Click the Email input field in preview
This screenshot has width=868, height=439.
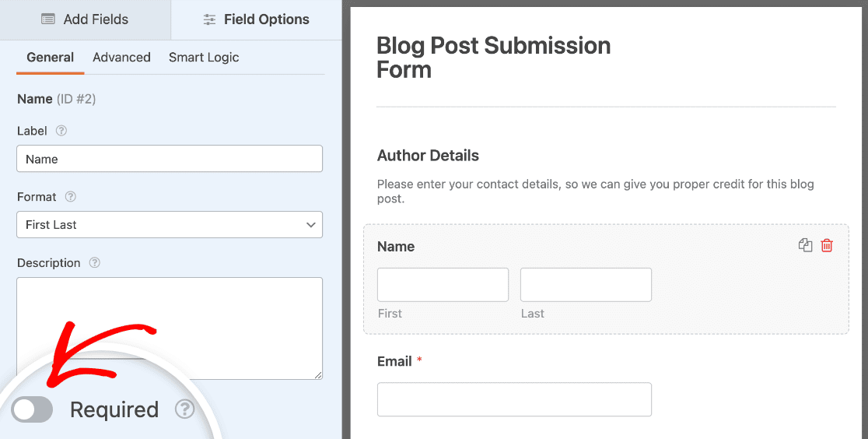pos(514,399)
